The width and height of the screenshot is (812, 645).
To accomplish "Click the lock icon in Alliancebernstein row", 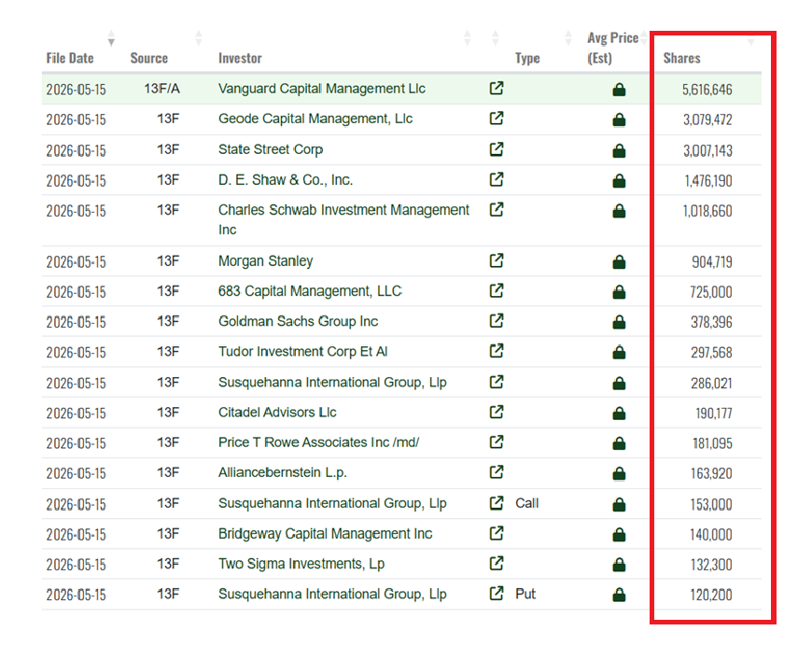I will click(619, 473).
